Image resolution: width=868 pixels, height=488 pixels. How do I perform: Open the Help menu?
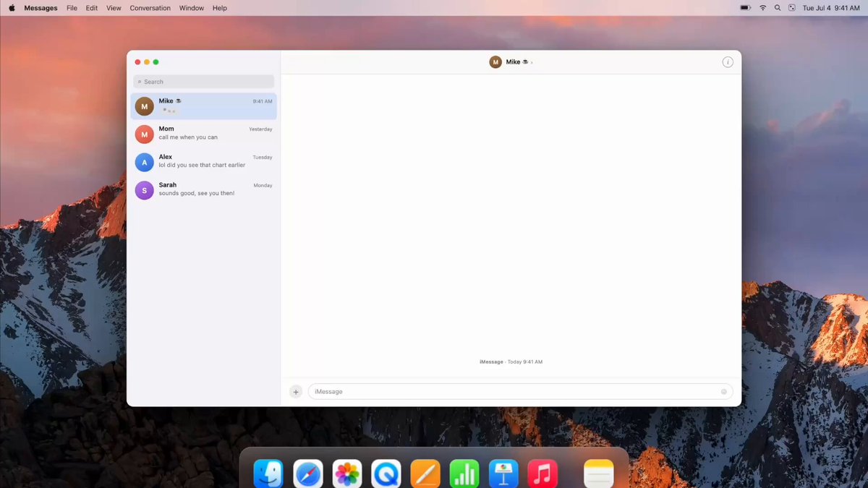pyautogui.click(x=220, y=8)
